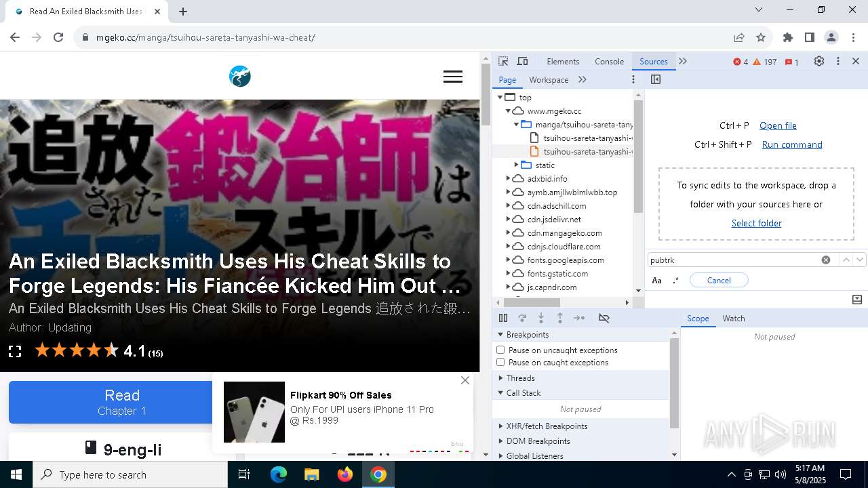Click the navigator tree vertical scrollbar
868x488 pixels.
(638, 156)
